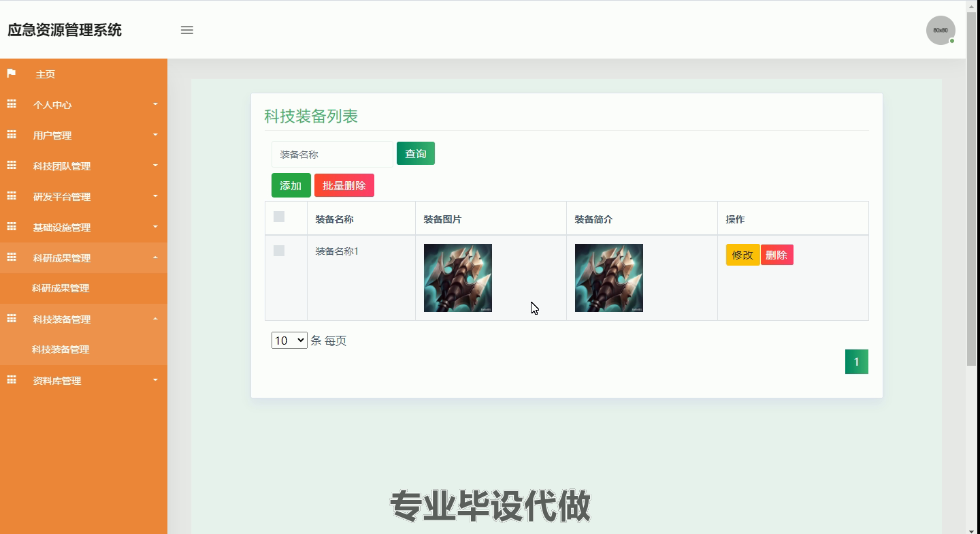Expand 科技团队管理 using its arrow
Image resolution: width=980 pixels, height=534 pixels.
coord(155,166)
